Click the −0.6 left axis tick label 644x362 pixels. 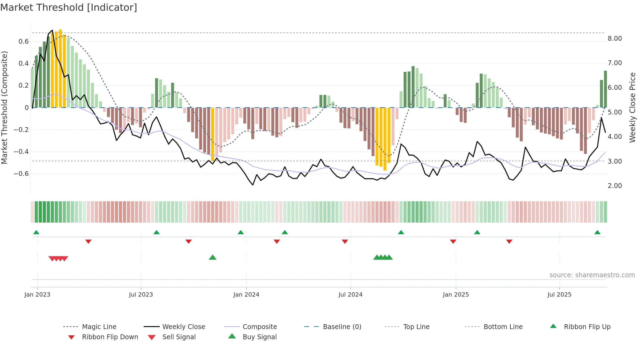[21, 173]
